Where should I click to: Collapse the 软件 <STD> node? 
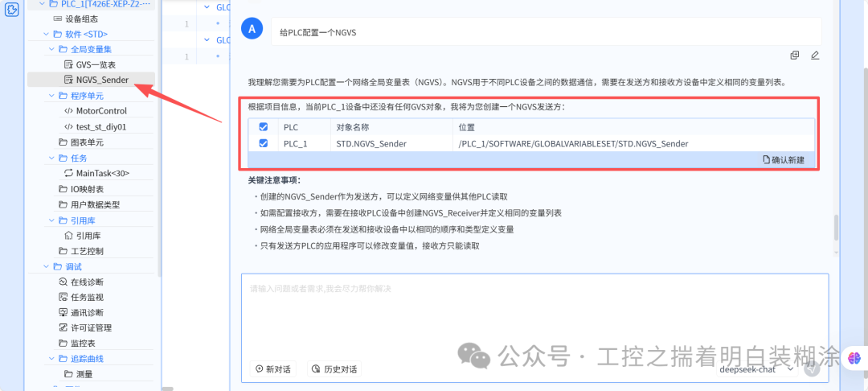47,34
